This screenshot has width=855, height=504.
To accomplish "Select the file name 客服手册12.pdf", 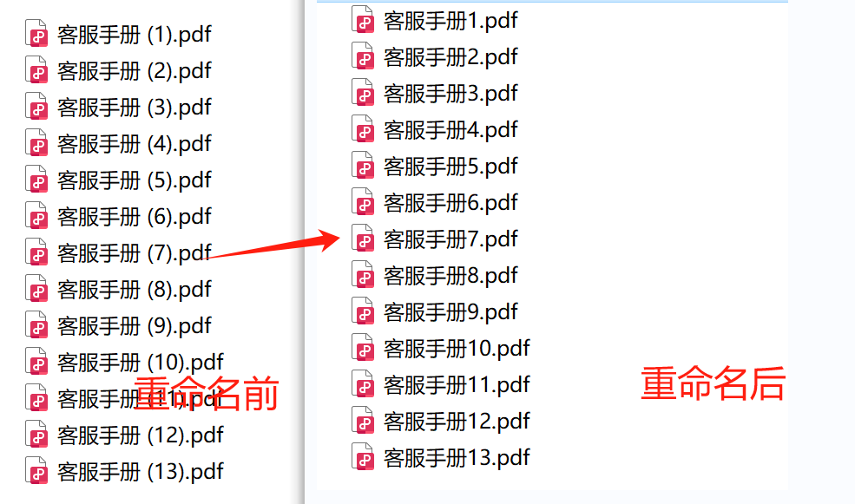I will (457, 422).
